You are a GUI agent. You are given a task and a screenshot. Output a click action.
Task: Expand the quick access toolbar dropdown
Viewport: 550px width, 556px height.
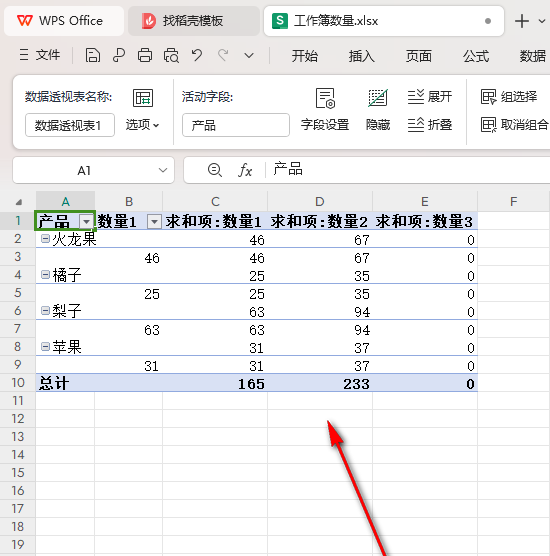(249, 56)
